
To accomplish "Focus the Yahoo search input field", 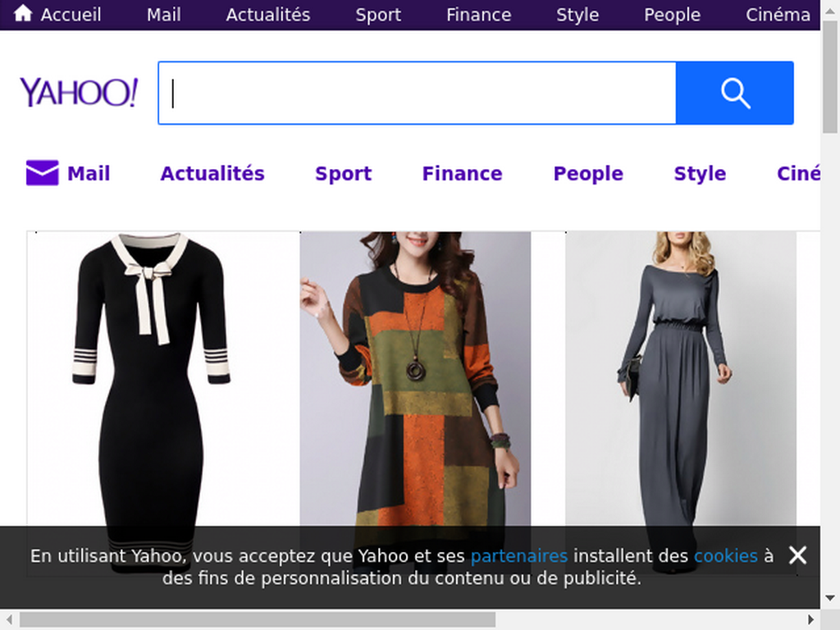I will [x=418, y=94].
